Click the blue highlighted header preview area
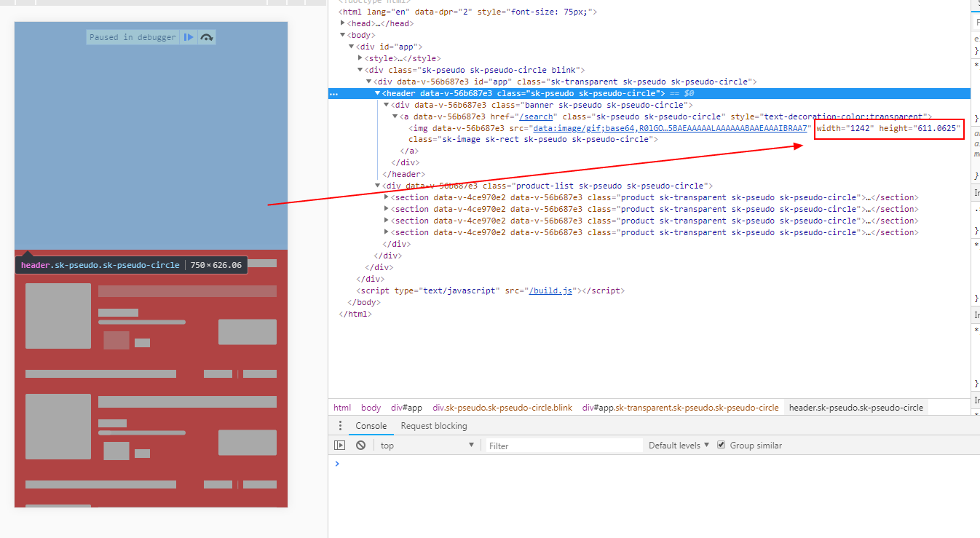Viewport: 980px width, 538px height. (151, 135)
